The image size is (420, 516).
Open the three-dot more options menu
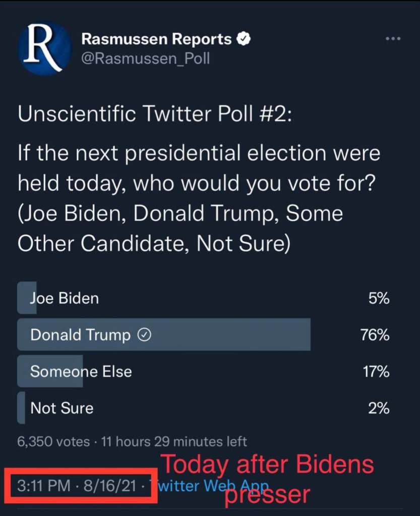[x=392, y=39]
